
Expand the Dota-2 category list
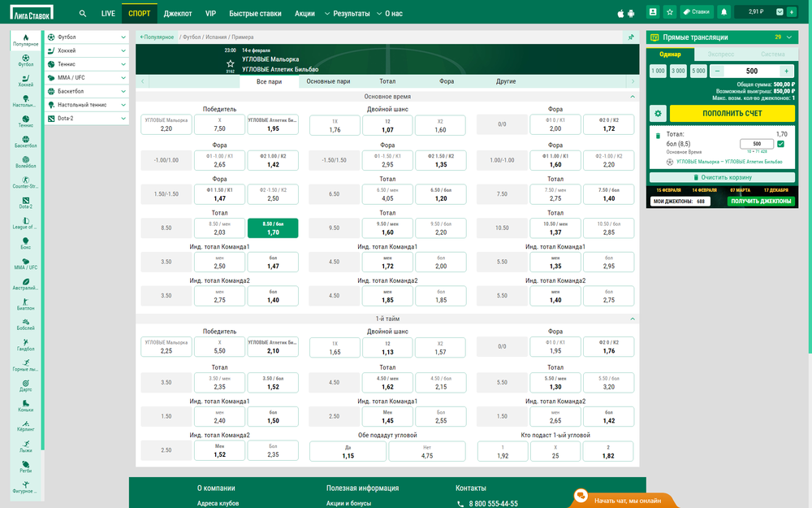[87, 118]
